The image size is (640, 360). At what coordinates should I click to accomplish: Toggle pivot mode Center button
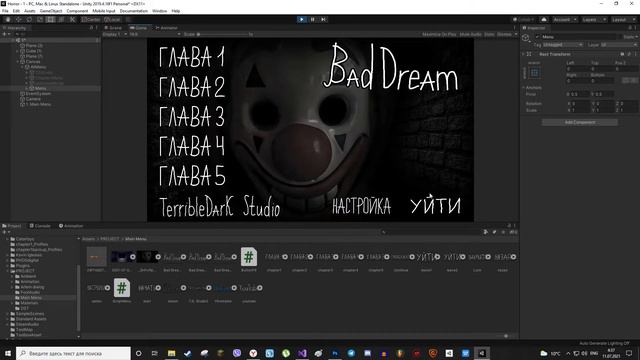(x=91, y=19)
